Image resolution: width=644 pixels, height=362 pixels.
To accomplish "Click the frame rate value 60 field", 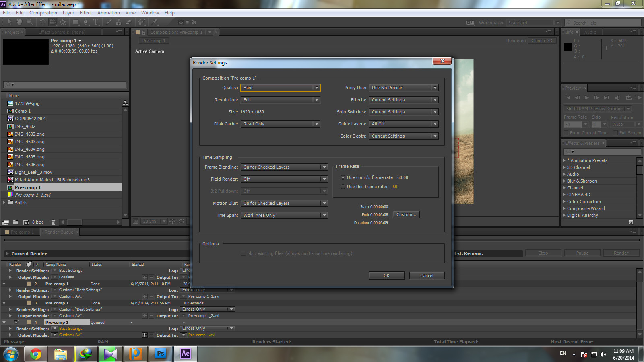I will (395, 187).
